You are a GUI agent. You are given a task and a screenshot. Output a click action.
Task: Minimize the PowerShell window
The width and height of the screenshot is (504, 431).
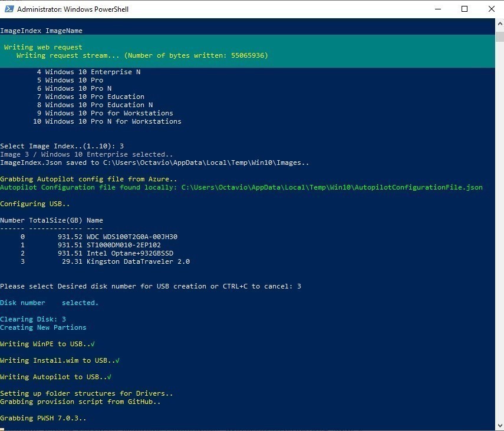tap(438, 9)
